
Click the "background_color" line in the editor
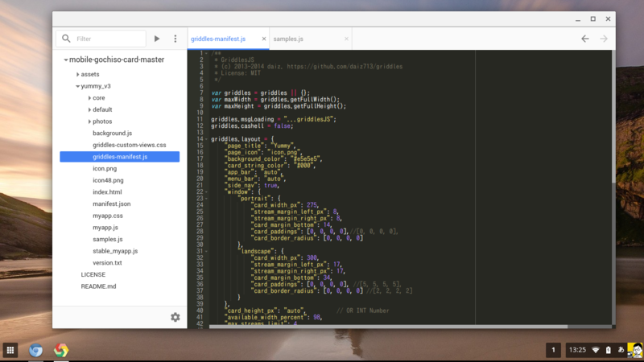coord(274,158)
